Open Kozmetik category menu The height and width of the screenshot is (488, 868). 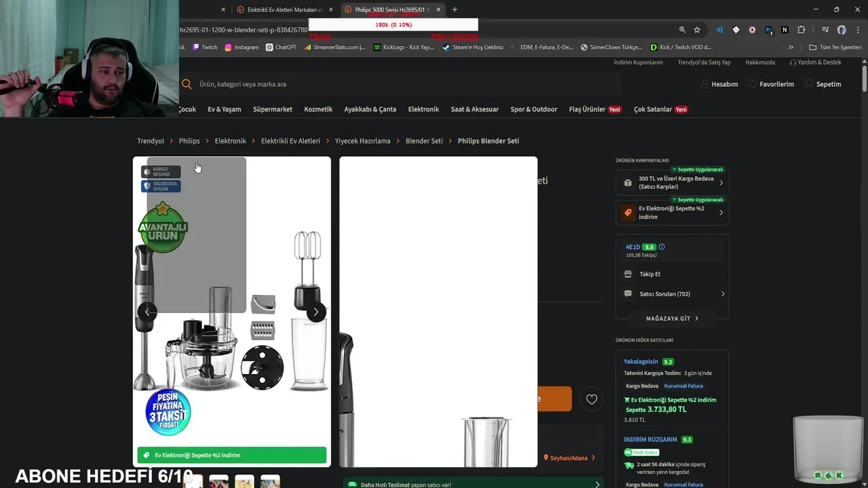318,109
